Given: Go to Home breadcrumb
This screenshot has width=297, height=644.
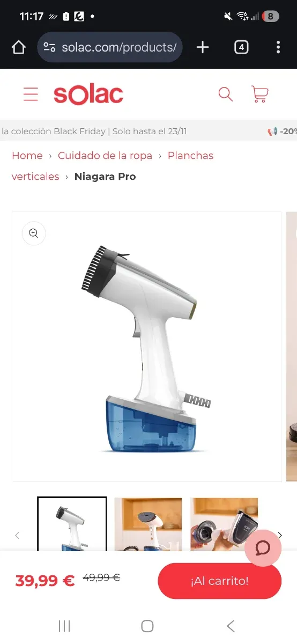Looking at the screenshot, I should pos(27,156).
